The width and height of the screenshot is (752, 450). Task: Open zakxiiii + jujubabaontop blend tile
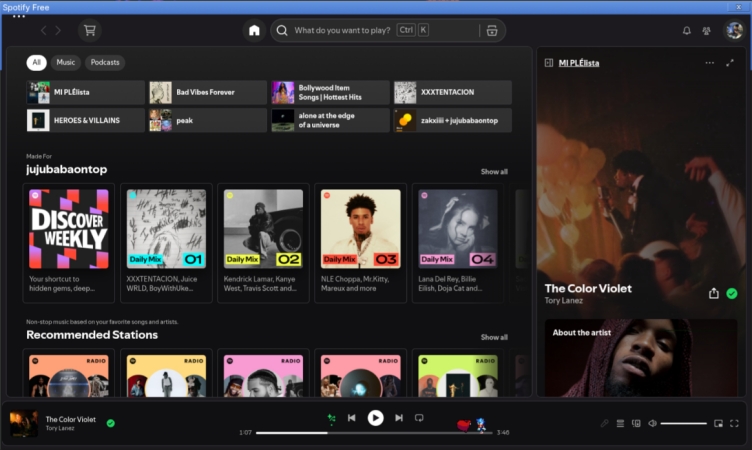pyautogui.click(x=453, y=120)
